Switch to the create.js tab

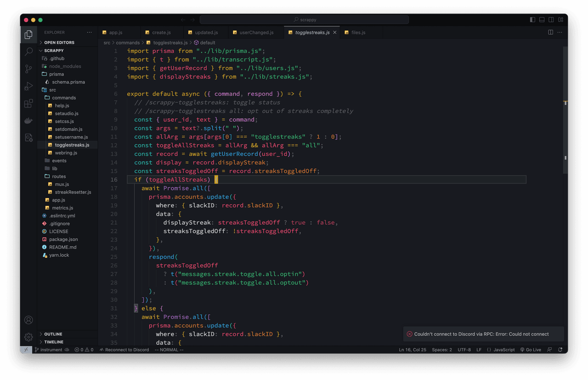(161, 33)
